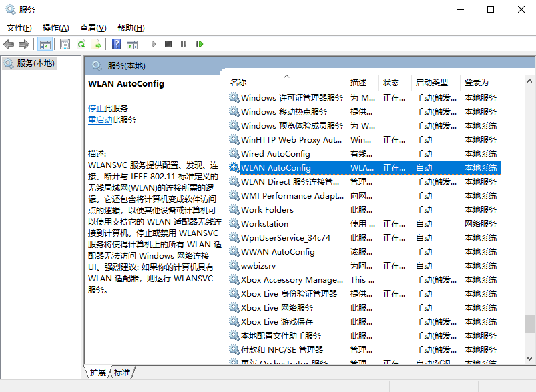
Task: Click the Help toolbar icon
Action: (x=117, y=43)
